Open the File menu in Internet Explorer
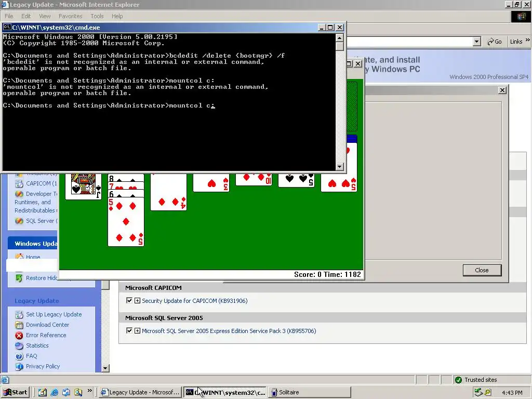The width and height of the screenshot is (532, 399). (x=9, y=16)
